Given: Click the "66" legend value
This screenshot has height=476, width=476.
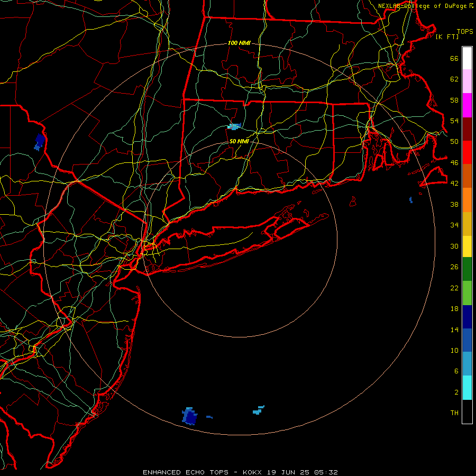Looking at the screenshot, I should [454, 58].
